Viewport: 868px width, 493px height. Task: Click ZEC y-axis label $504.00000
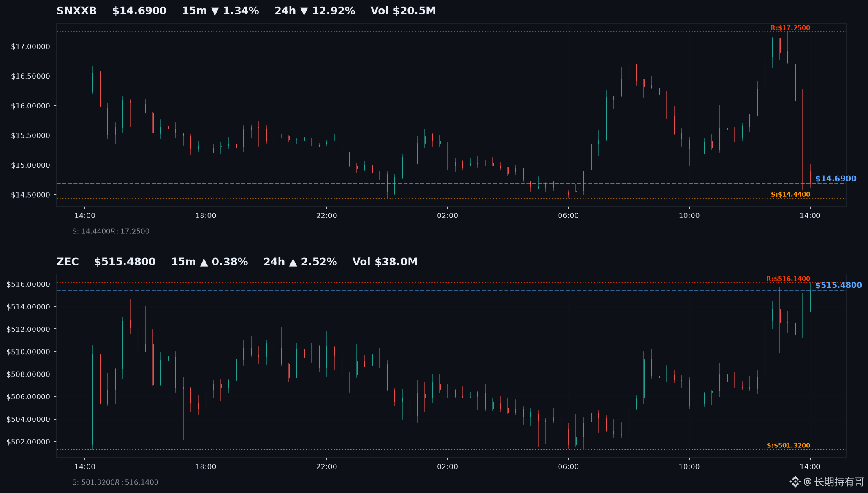pos(28,420)
